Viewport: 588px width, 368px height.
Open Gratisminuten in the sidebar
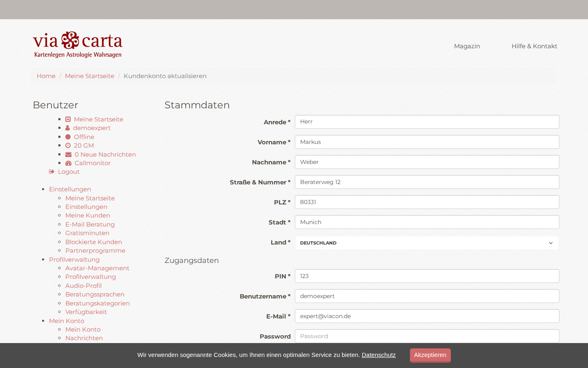tap(87, 233)
